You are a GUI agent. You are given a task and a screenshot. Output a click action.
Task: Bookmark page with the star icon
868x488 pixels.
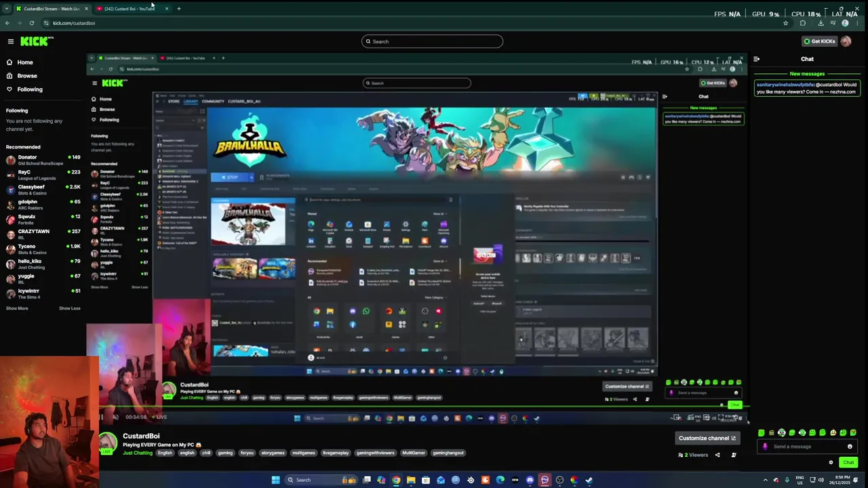click(x=785, y=23)
